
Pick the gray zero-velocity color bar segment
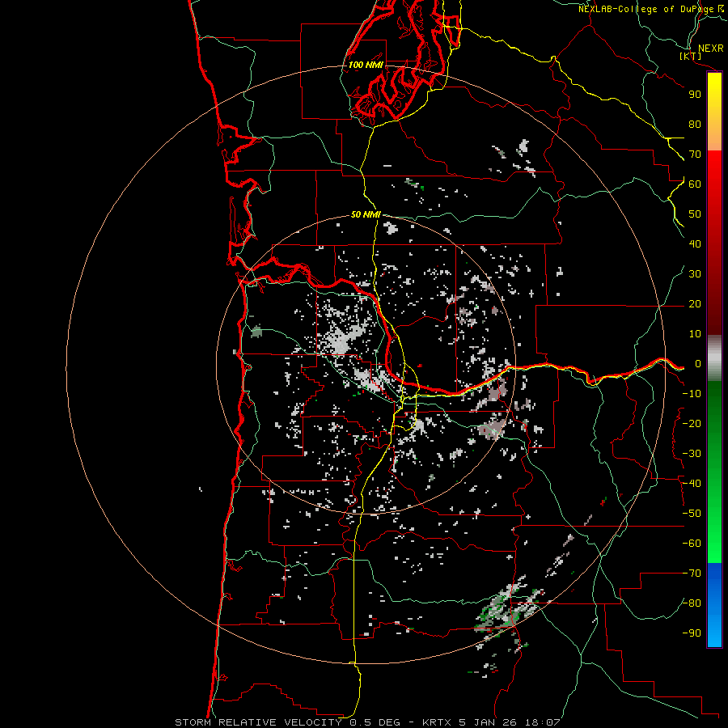(714, 358)
